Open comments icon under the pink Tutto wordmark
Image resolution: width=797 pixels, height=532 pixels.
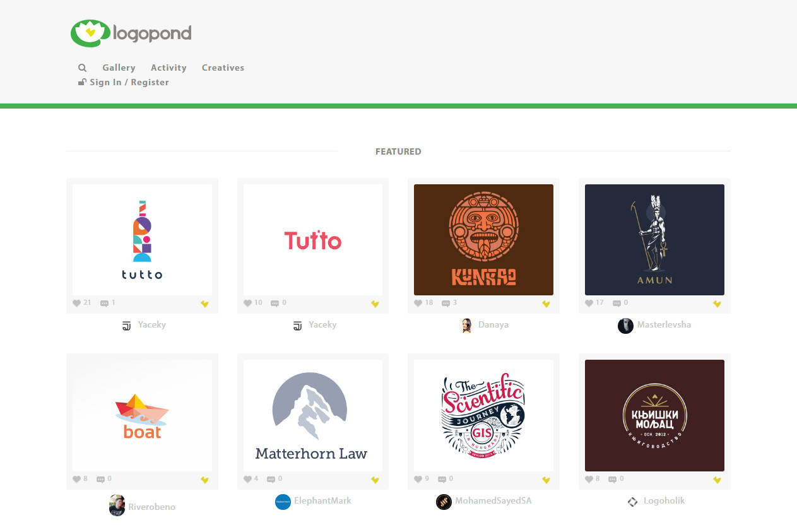(x=275, y=303)
